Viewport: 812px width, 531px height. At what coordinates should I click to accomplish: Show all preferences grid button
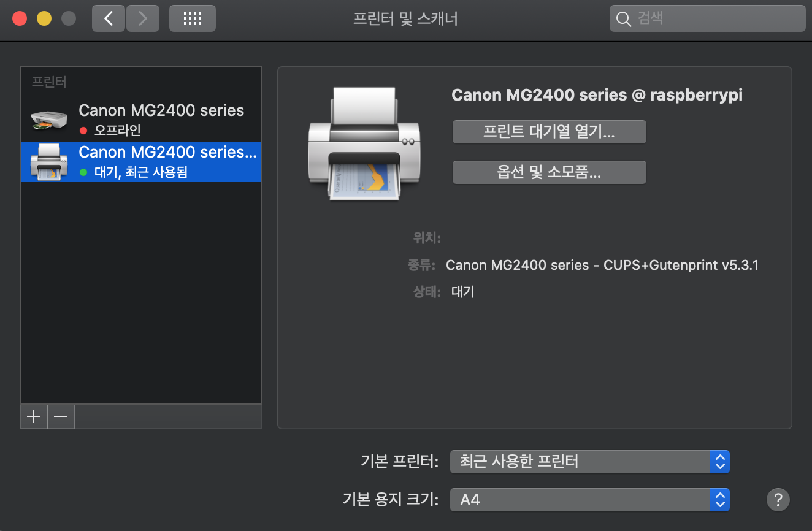click(193, 18)
